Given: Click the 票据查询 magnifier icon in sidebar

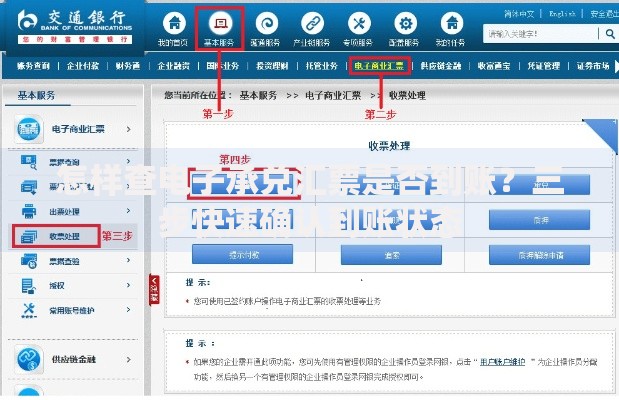Looking at the screenshot, I should pyautogui.click(x=29, y=162).
